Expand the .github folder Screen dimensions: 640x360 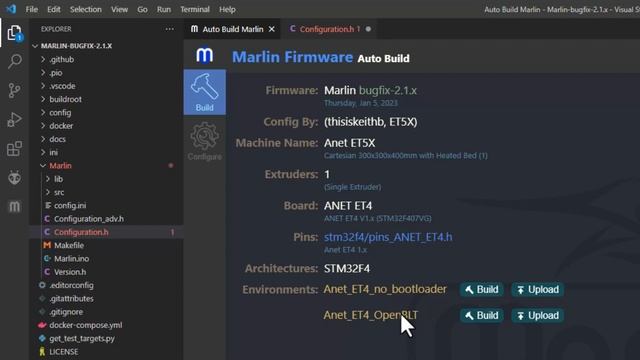61,59
